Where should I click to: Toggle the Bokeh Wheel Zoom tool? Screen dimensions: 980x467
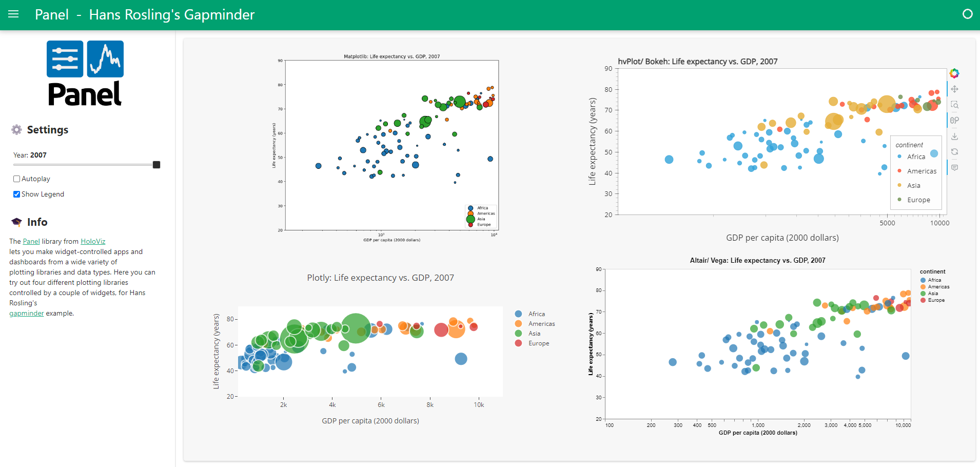coord(954,121)
